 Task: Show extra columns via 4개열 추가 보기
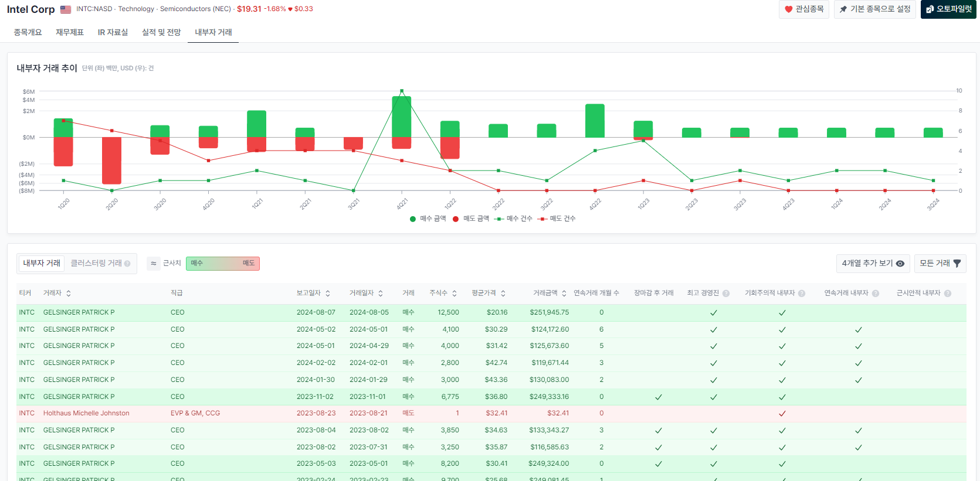click(x=873, y=264)
